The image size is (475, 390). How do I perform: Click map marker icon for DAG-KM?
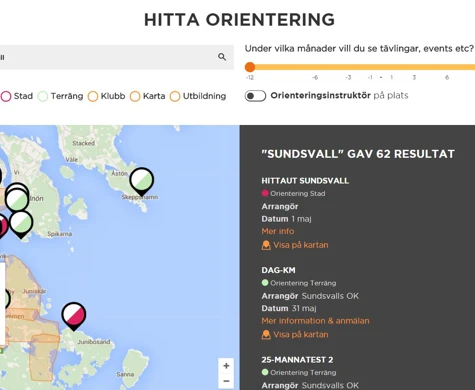pyautogui.click(x=266, y=335)
